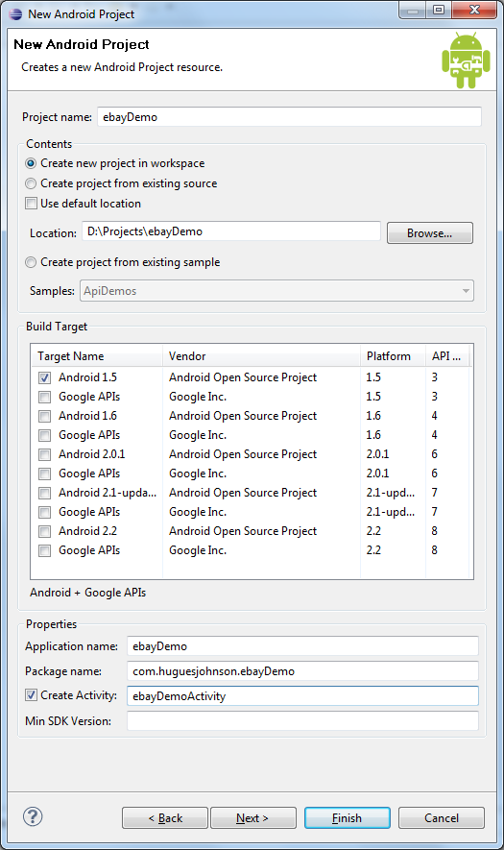Select Create new project in workspace
This screenshot has height=850, width=504.
tap(31, 163)
